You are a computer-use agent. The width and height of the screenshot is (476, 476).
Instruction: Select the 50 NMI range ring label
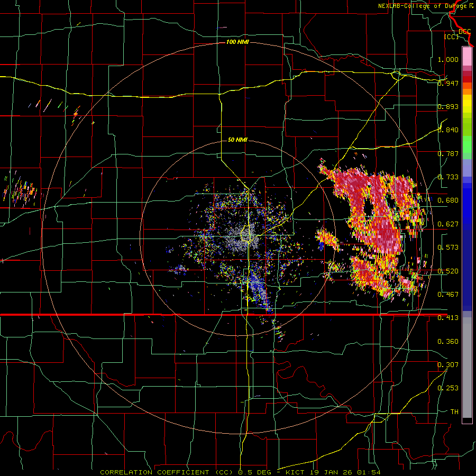(x=237, y=140)
